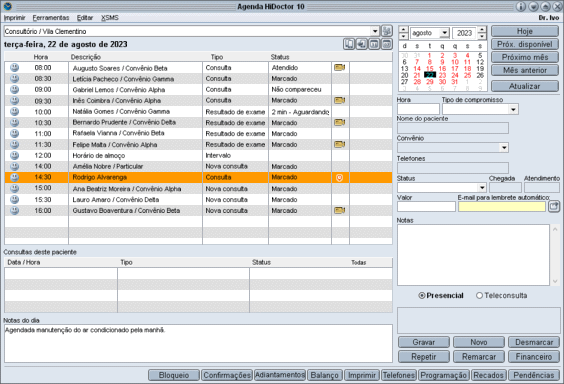Click the smiley icon on Letícia Pacheco's row
The height and width of the screenshot is (384, 564).
pos(14,78)
